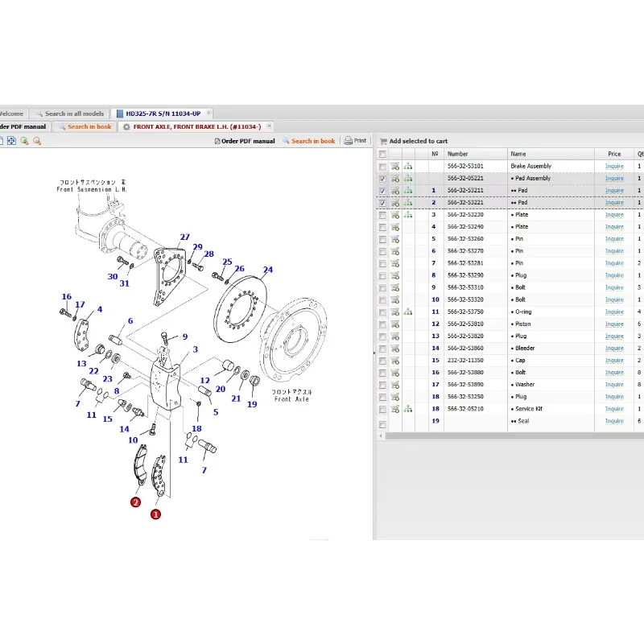The height and width of the screenshot is (644, 644).
Task: Select the FRONT AXLE, FRONT BRAKE L.H. tab
Action: click(x=196, y=127)
